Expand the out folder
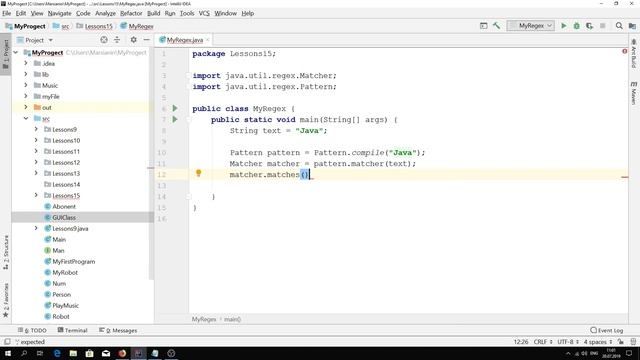Image resolution: width=640 pixels, height=360 pixels. click(x=26, y=107)
